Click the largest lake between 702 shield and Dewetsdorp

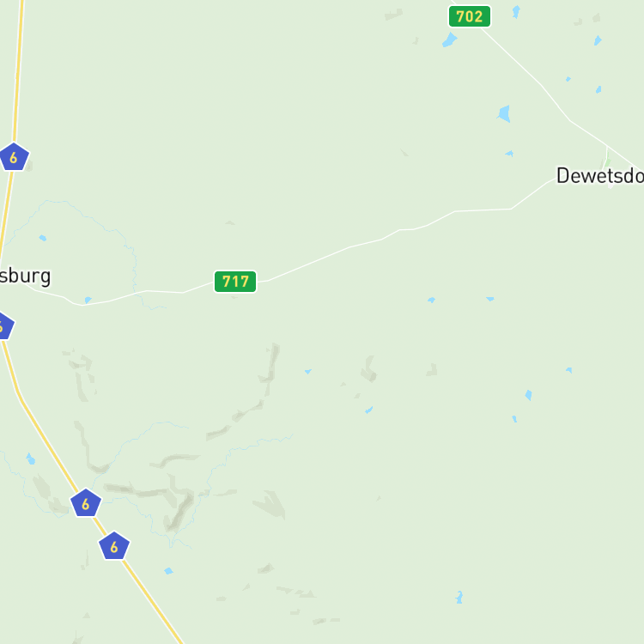click(504, 113)
